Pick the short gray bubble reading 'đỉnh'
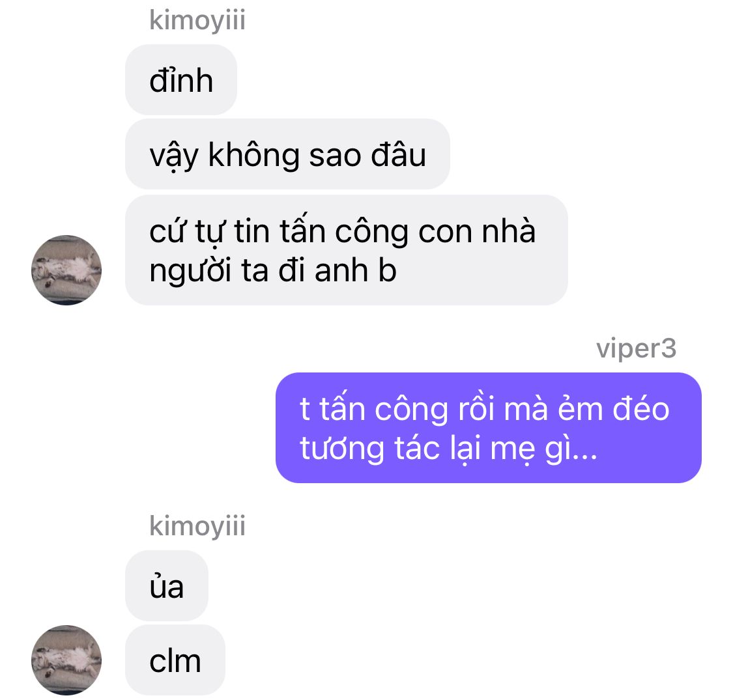 [x=181, y=80]
